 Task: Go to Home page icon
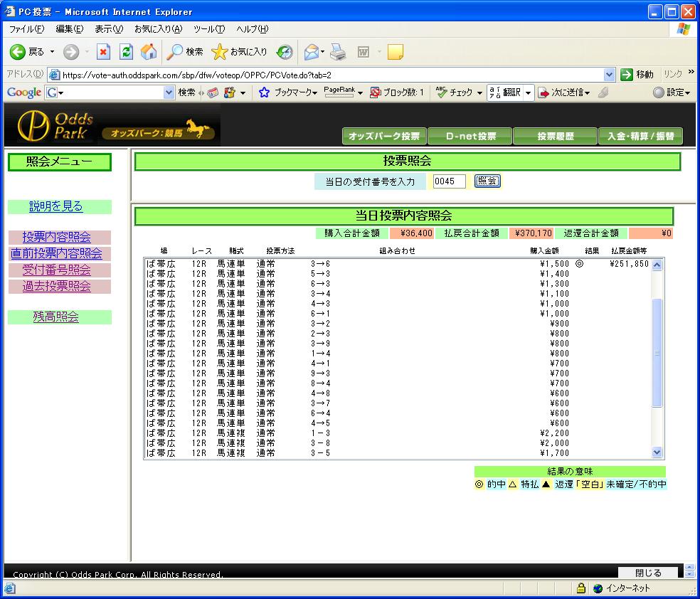(x=149, y=52)
